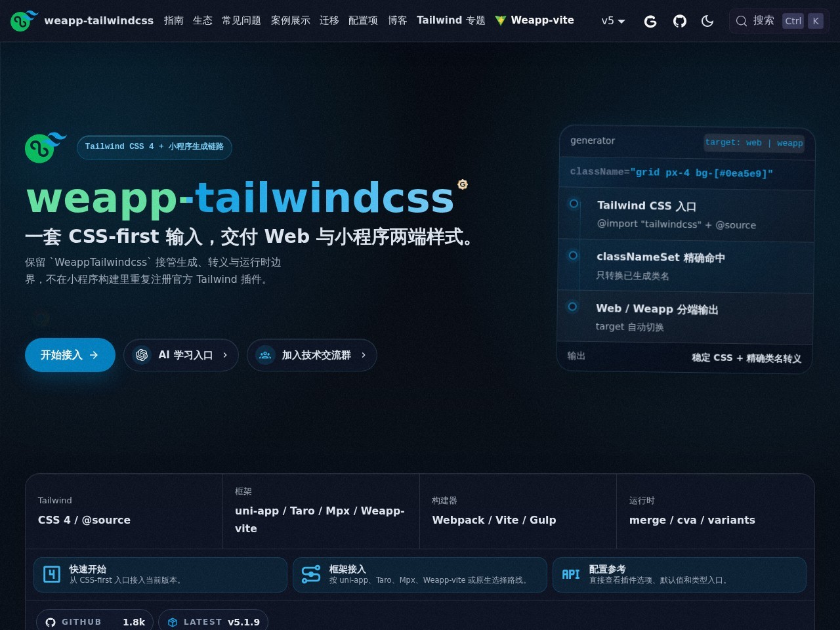Screen dimensions: 840x630
Task: Click the group people icon in 加入技术交流群
Action: point(265,355)
